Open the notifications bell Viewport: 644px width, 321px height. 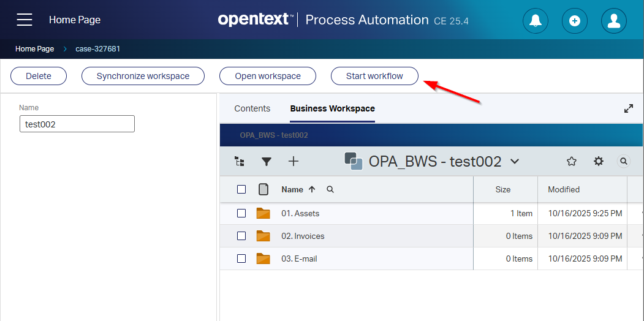tap(536, 20)
